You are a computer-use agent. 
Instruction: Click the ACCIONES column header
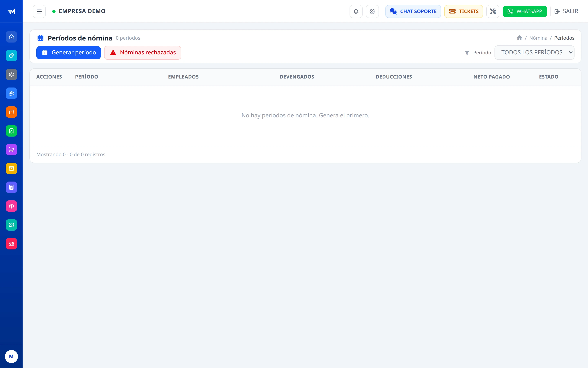coord(49,77)
